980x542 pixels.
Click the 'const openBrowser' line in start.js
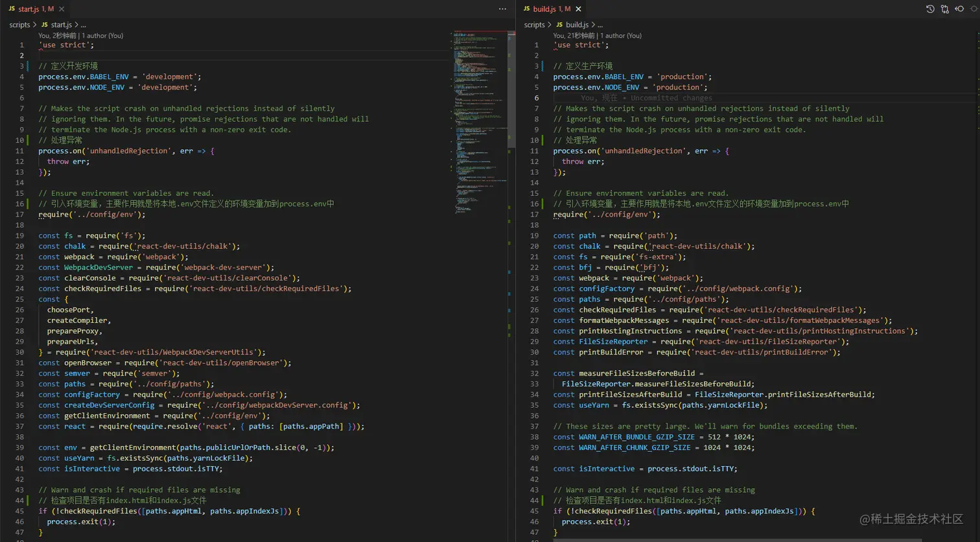coord(165,363)
